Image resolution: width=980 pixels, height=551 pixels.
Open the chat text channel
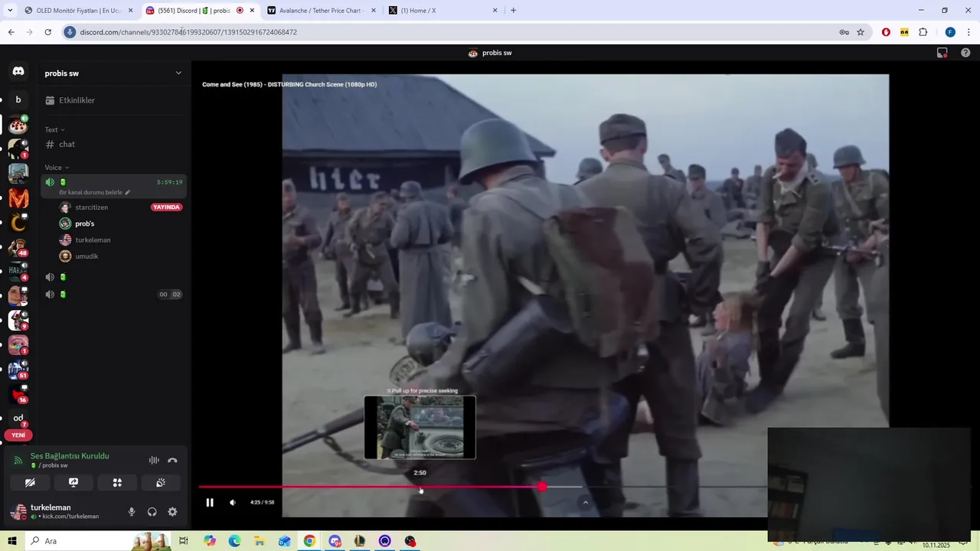click(112, 144)
